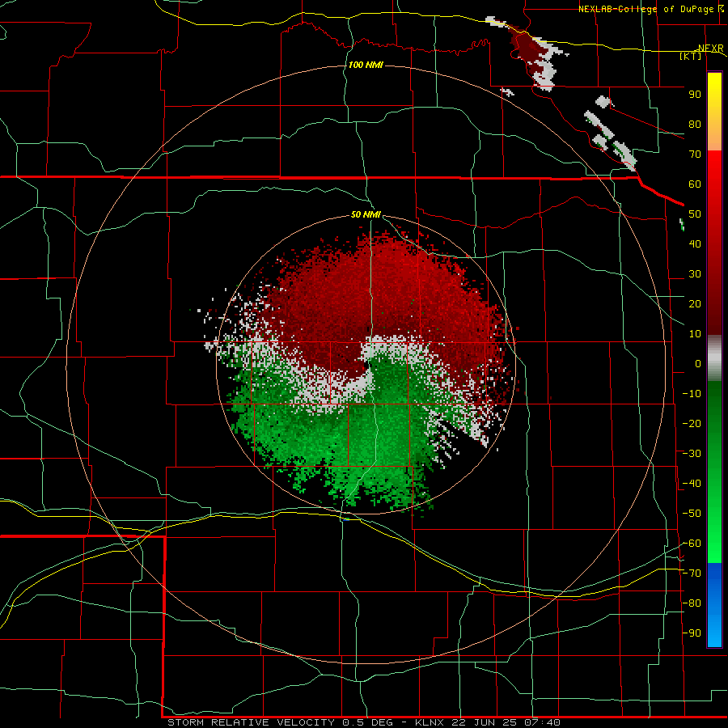Click the positive 20 scale label
The height and width of the screenshot is (728, 728).
click(x=695, y=304)
